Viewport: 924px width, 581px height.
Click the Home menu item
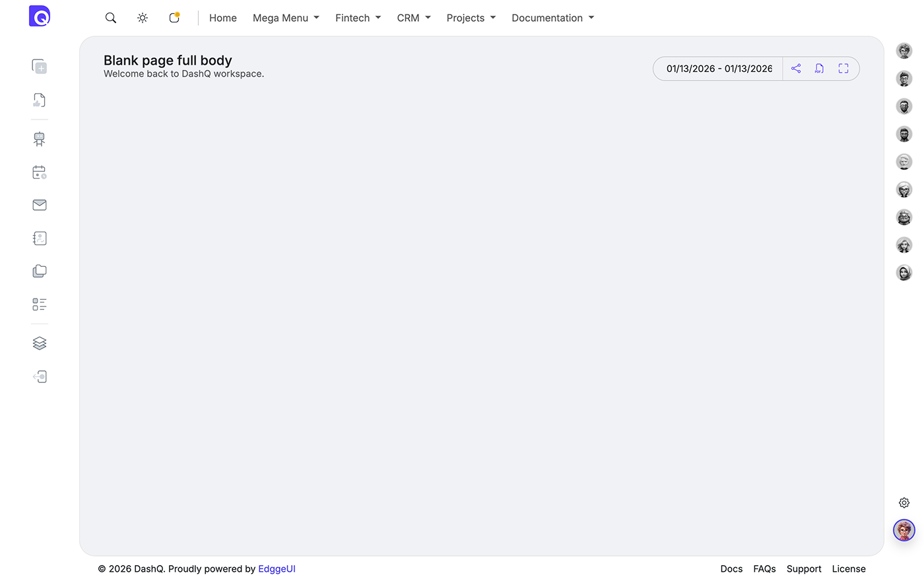click(x=223, y=18)
